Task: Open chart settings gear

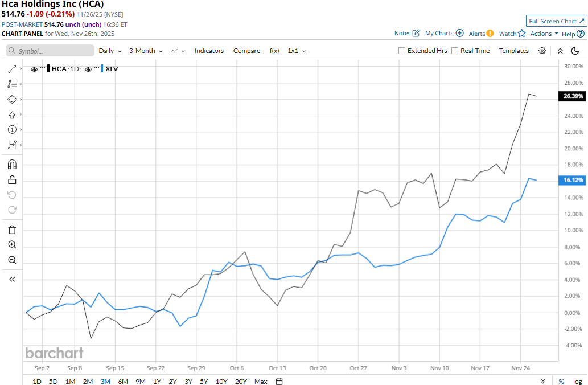Action: pos(542,51)
